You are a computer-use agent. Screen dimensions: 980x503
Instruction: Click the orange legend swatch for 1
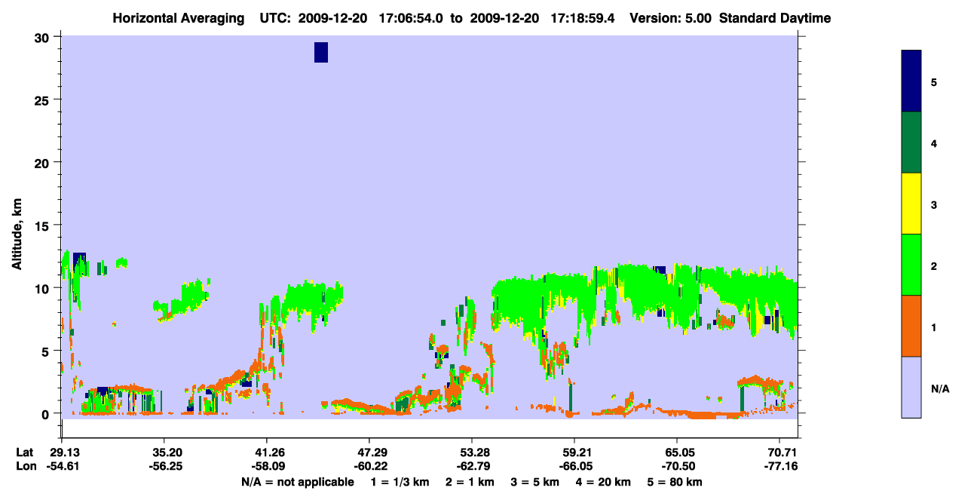point(911,326)
